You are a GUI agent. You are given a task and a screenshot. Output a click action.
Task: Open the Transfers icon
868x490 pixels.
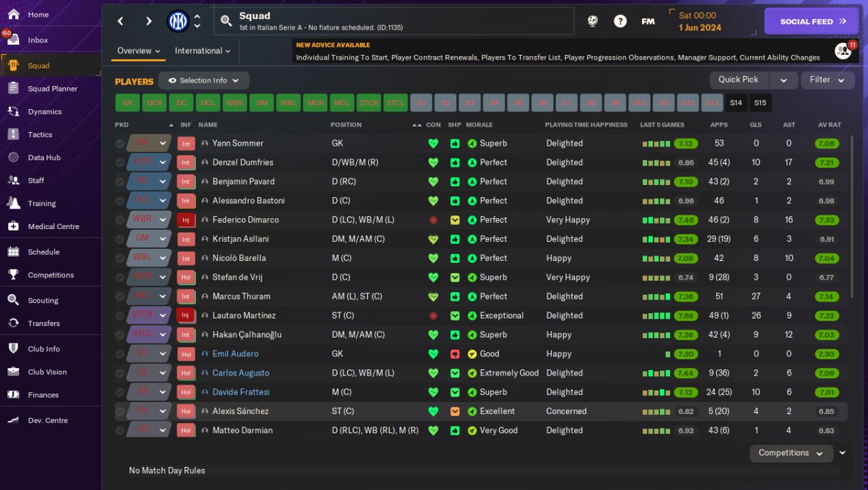(x=14, y=323)
